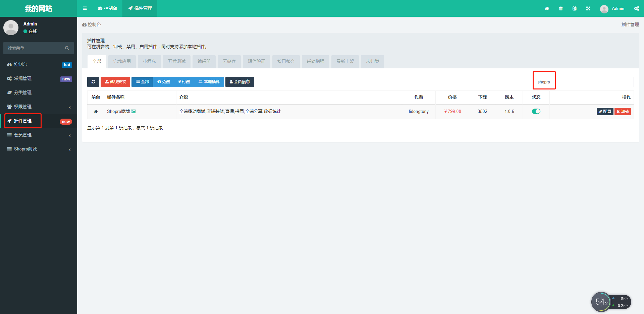644x314 pixels.
Task: Open the Shopro商城 screenshot image icon
Action: [x=133, y=112]
